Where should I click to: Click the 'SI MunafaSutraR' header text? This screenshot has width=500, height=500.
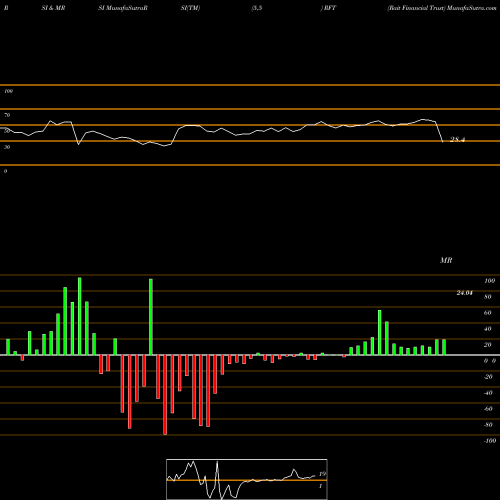123,8
